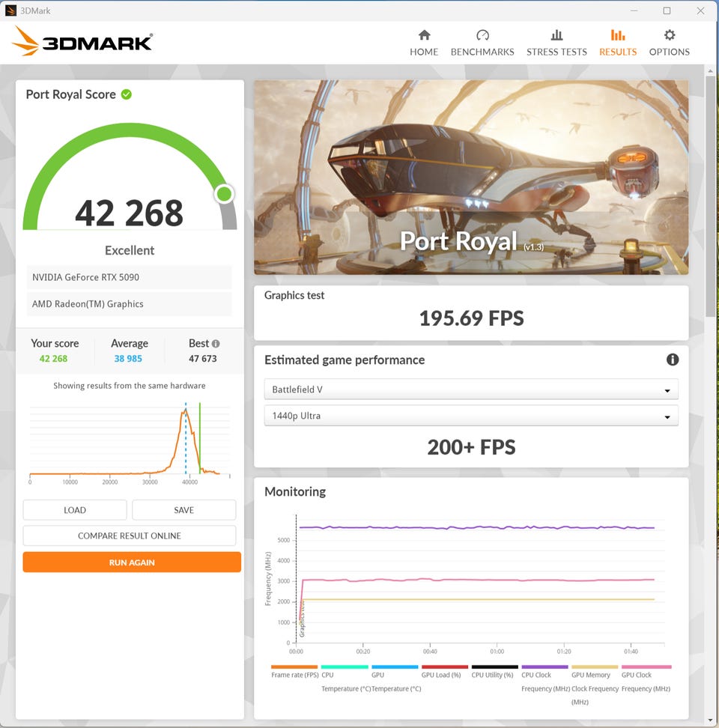Click the AMD Radeon(TM) Graphics row
Image resolution: width=719 pixels, height=728 pixels.
[129, 303]
